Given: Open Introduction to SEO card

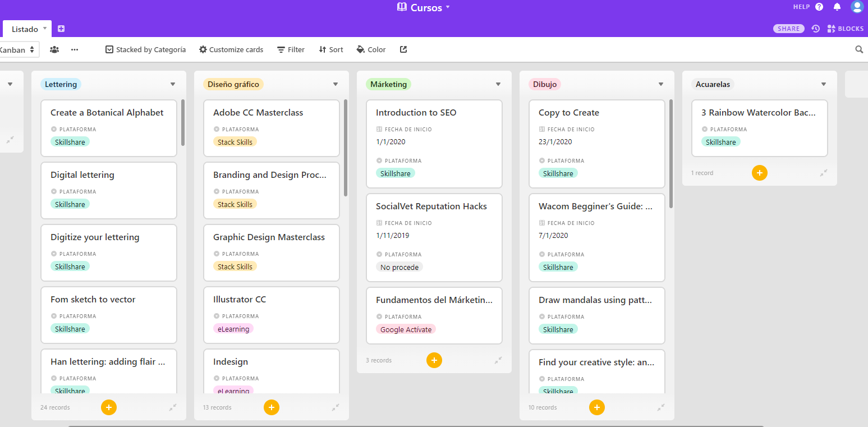Looking at the screenshot, I should pyautogui.click(x=434, y=144).
